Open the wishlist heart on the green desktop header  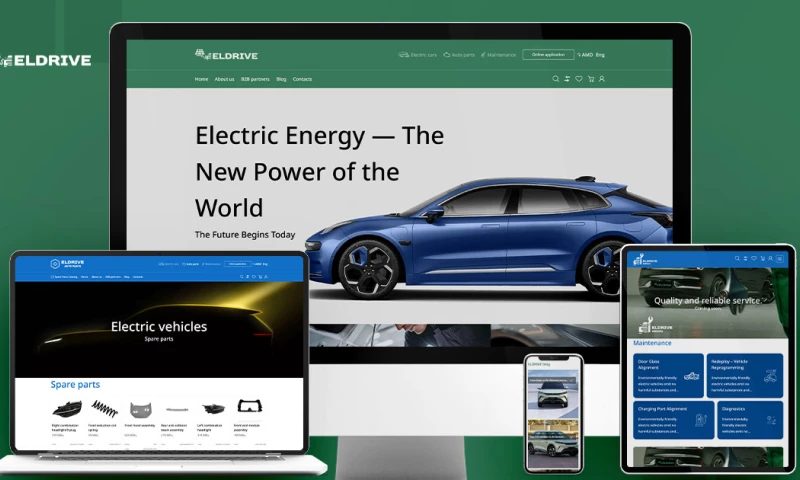[579, 79]
